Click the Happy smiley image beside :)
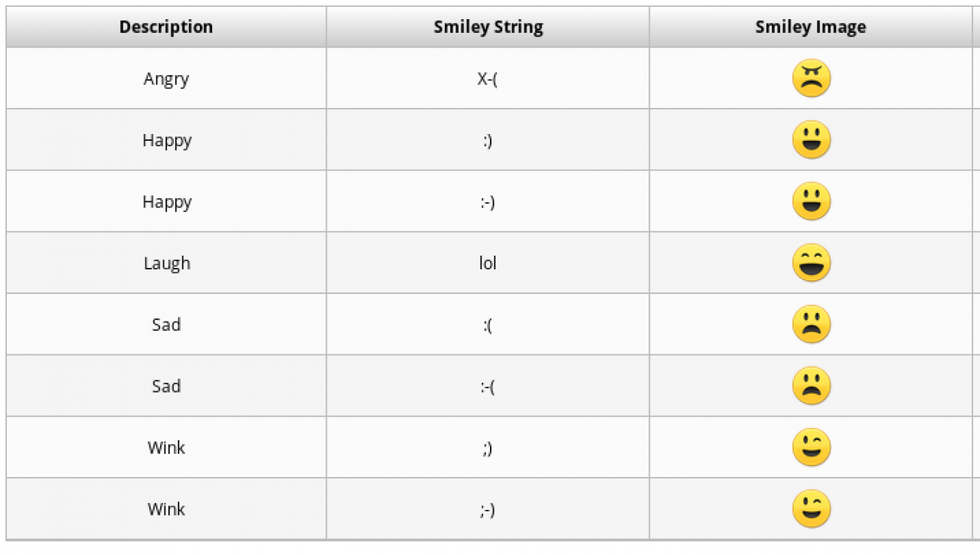This screenshot has height=555, width=980. click(811, 140)
